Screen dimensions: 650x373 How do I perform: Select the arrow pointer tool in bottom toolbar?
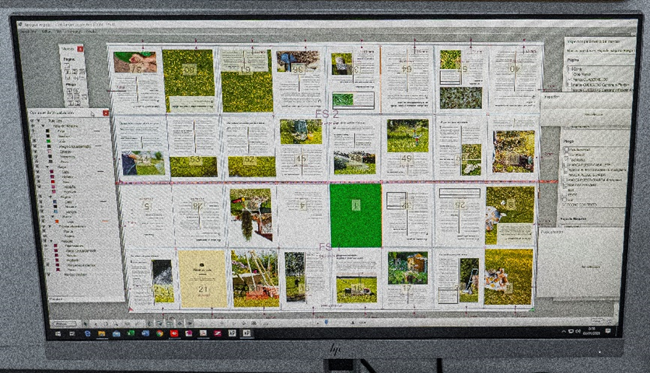[86, 324]
